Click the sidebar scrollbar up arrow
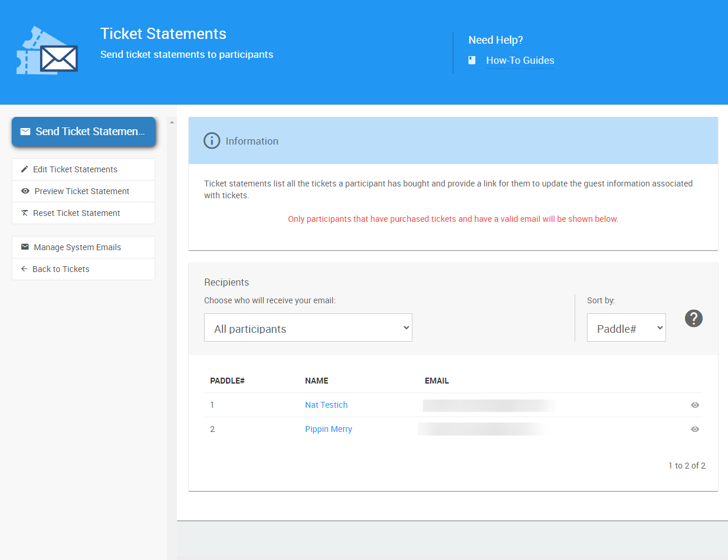The image size is (728, 560). pos(172,122)
